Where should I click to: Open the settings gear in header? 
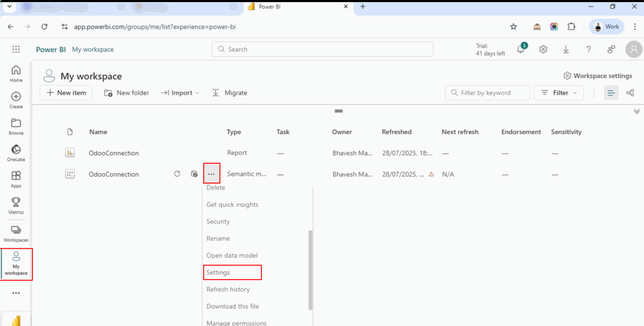point(543,50)
